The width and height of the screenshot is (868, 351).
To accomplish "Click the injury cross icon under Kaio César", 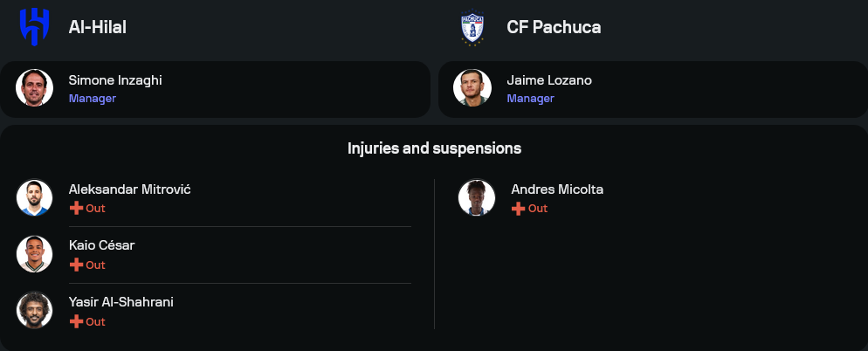I will pyautogui.click(x=76, y=265).
